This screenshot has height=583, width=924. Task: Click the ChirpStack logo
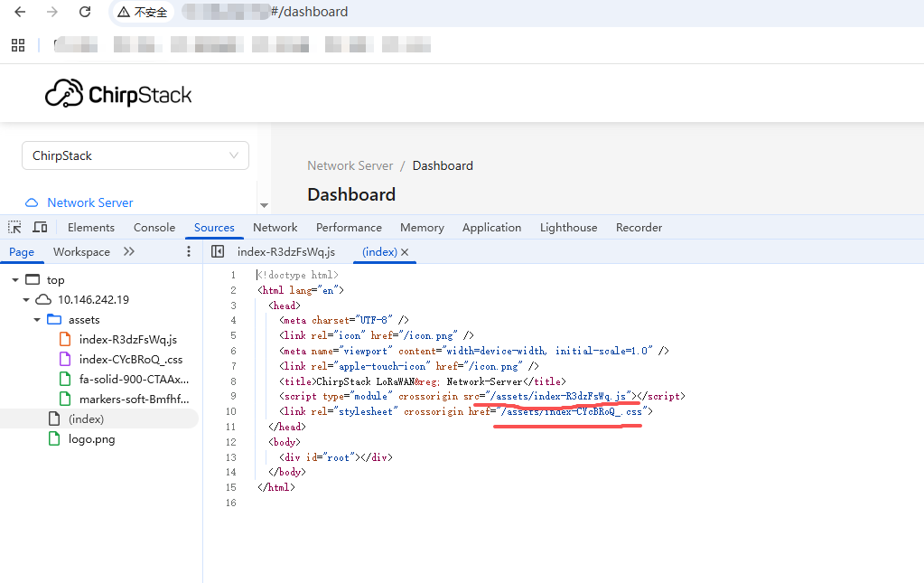(118, 94)
